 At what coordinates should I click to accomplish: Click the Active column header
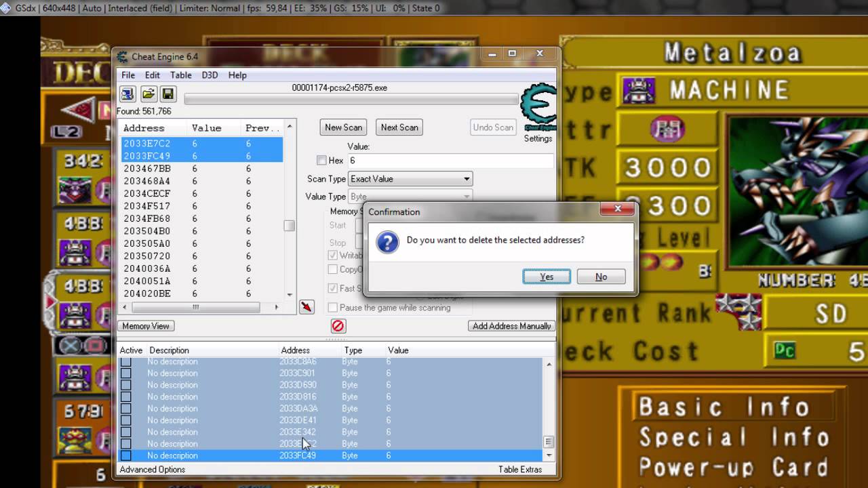[x=132, y=350]
